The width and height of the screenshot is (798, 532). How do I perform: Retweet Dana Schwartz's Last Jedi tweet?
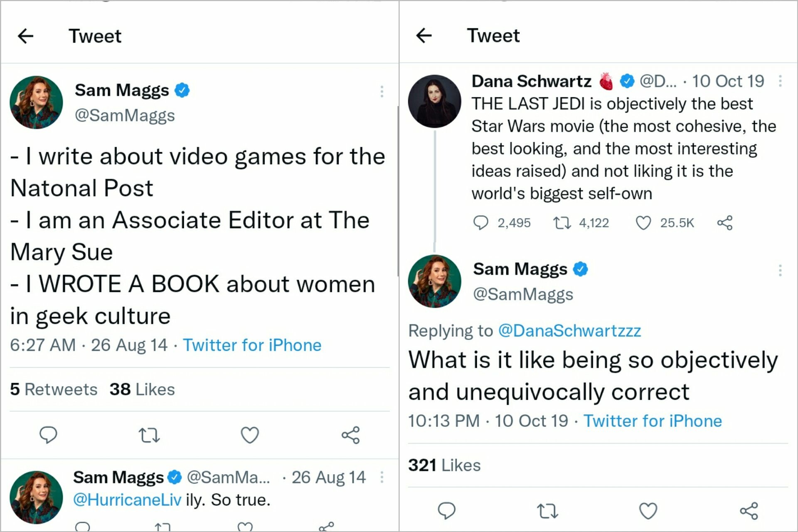(562, 223)
